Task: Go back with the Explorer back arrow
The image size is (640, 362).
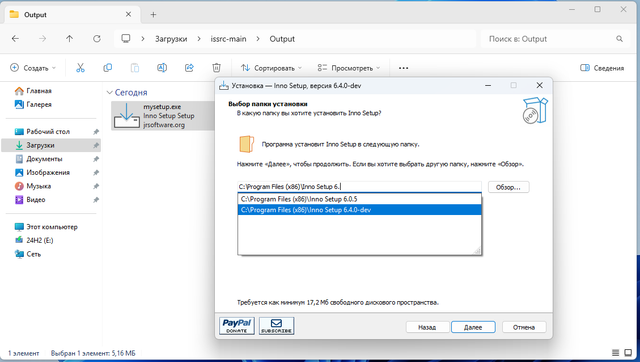Action: (15, 39)
